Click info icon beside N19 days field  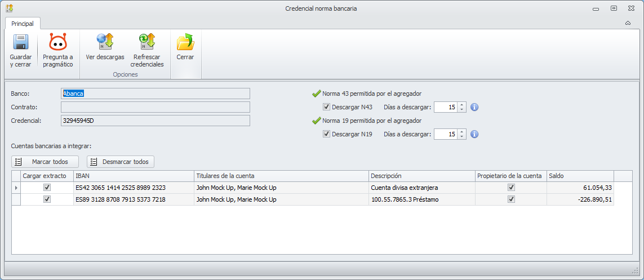(x=474, y=134)
